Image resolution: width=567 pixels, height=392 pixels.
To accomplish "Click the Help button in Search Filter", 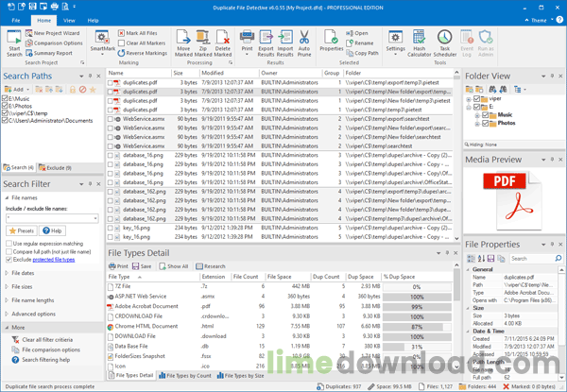I will (x=52, y=230).
